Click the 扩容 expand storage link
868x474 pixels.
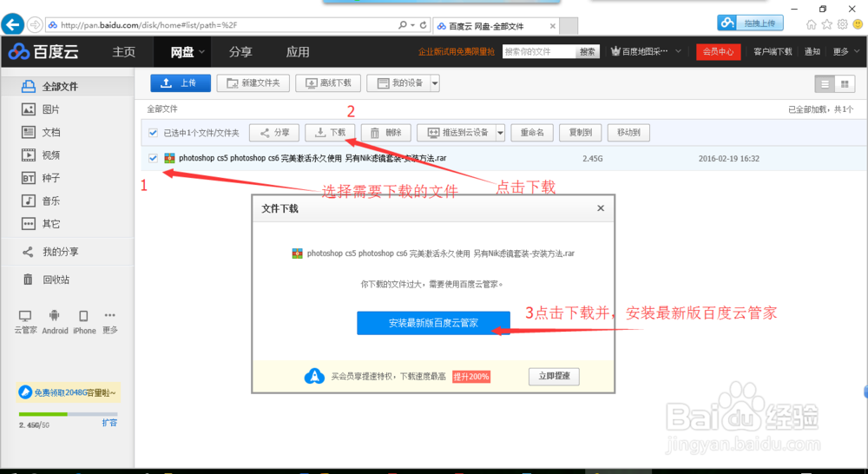109,423
